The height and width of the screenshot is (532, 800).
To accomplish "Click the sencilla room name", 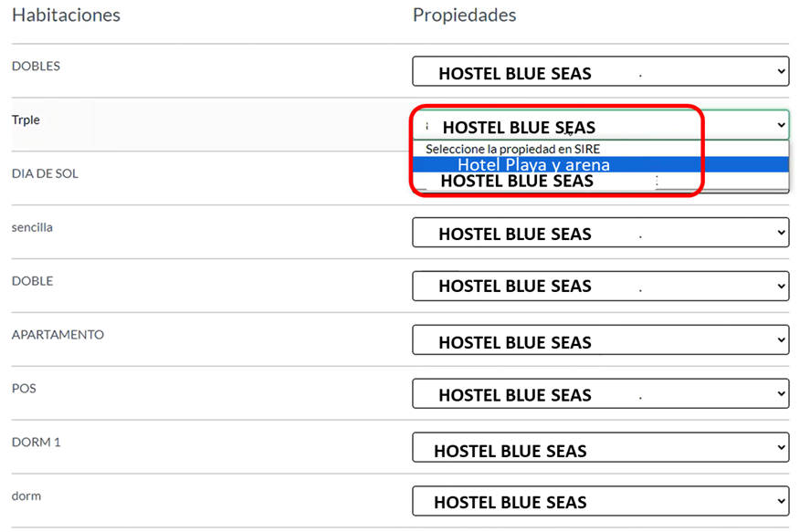I will [x=32, y=227].
